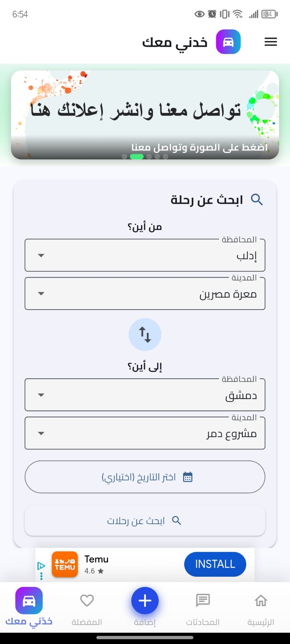Select the المحادثات chat icon in bottom bar

(202, 600)
